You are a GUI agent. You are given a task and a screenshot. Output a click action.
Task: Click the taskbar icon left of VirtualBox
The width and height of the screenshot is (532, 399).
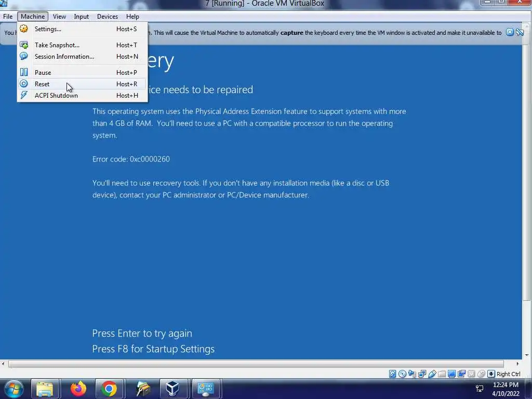tap(143, 389)
